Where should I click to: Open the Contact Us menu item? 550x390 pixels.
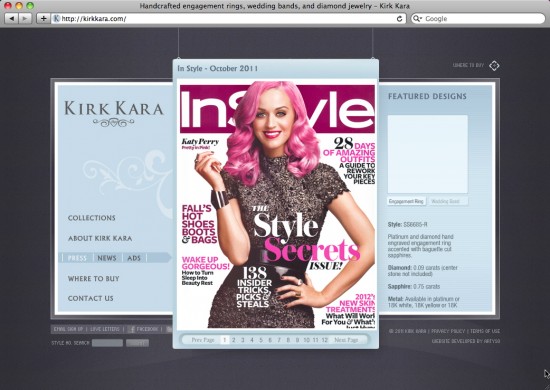click(x=90, y=298)
